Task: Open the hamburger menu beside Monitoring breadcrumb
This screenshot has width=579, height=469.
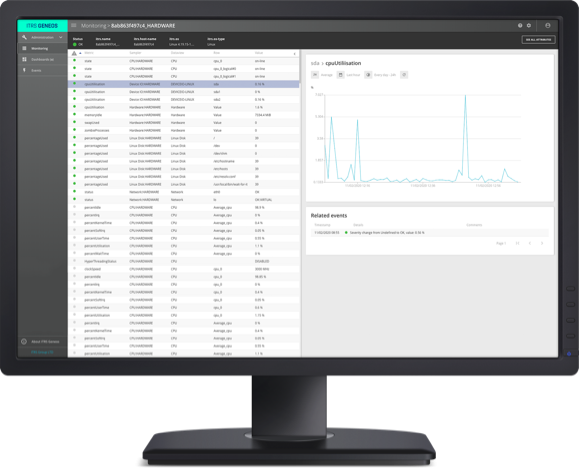Action: [73, 25]
